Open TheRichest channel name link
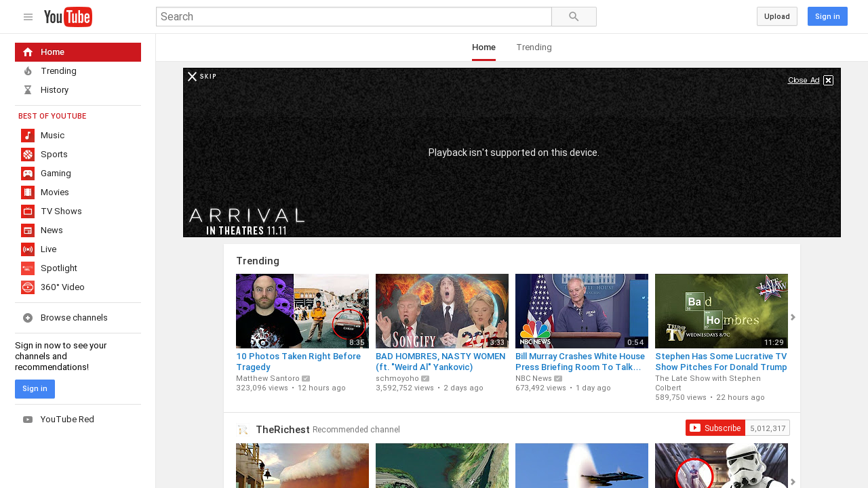The image size is (868, 488). [x=283, y=430]
